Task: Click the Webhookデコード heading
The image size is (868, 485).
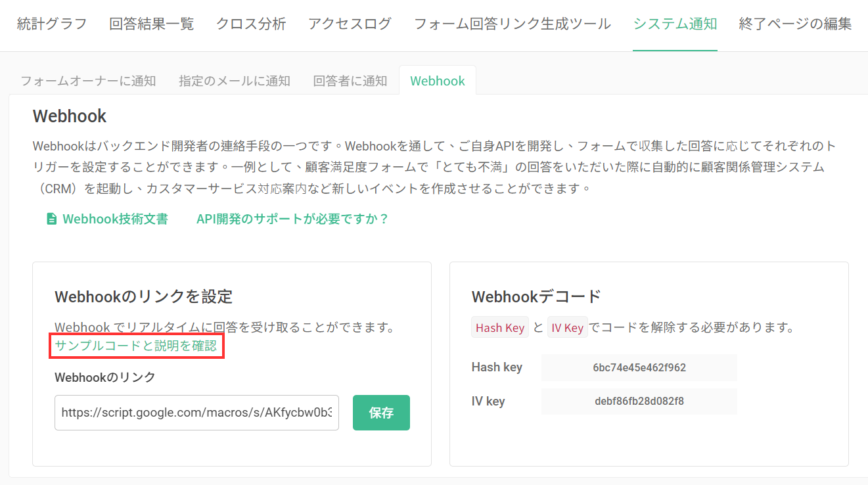Action: (x=536, y=296)
